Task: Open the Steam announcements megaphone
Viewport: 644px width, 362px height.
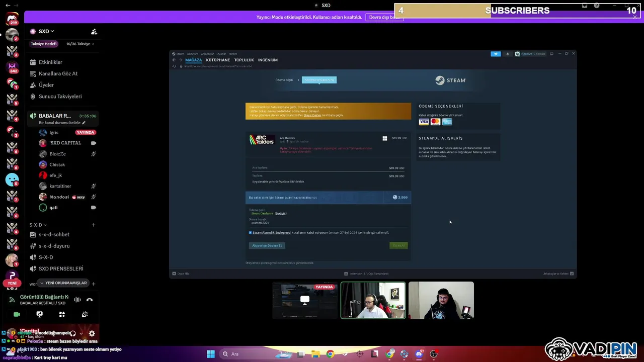Action: (x=496, y=54)
